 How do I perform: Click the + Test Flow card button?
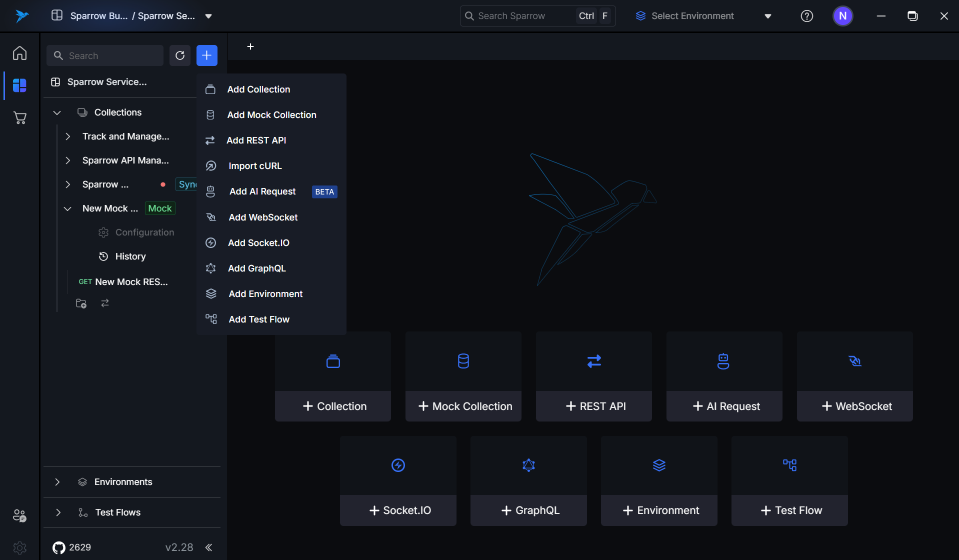tap(789, 510)
